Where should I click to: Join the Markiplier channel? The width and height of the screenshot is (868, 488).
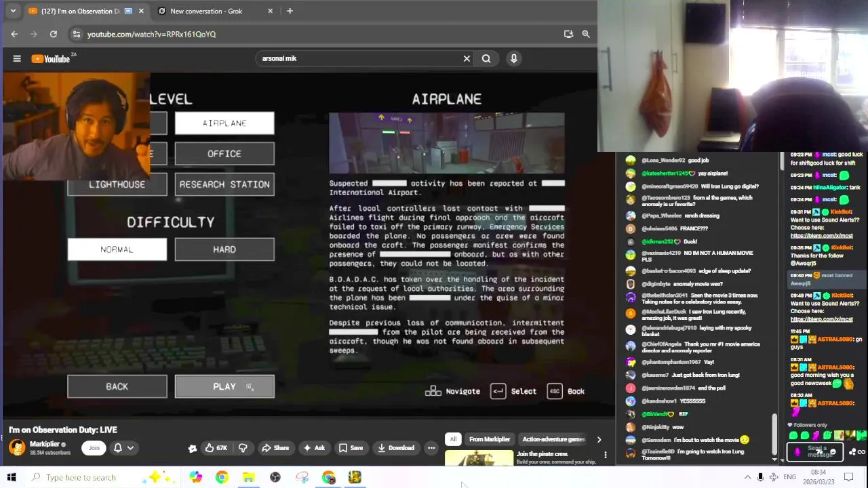[94, 447]
